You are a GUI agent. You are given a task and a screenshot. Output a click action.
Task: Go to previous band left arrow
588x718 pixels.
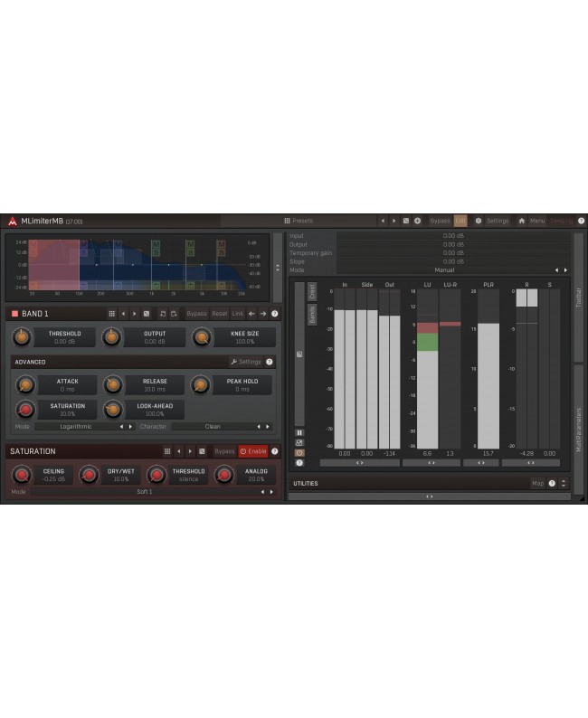(x=251, y=314)
